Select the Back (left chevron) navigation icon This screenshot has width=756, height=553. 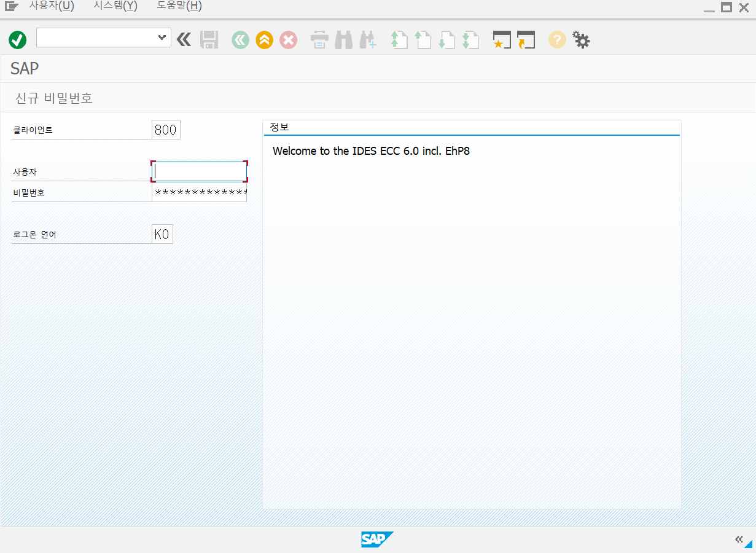[x=240, y=39]
